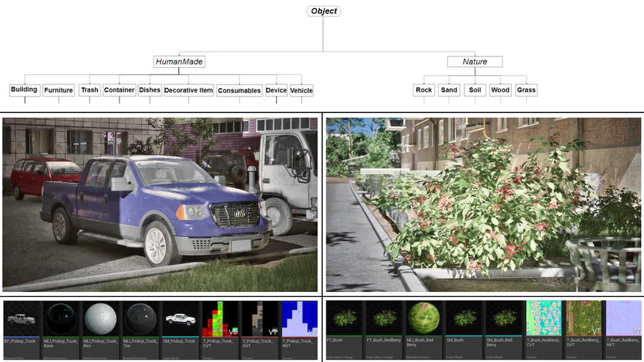Select the MLI_Pickup_Truck_Rim white material sphere
644x362 pixels.
[101, 319]
